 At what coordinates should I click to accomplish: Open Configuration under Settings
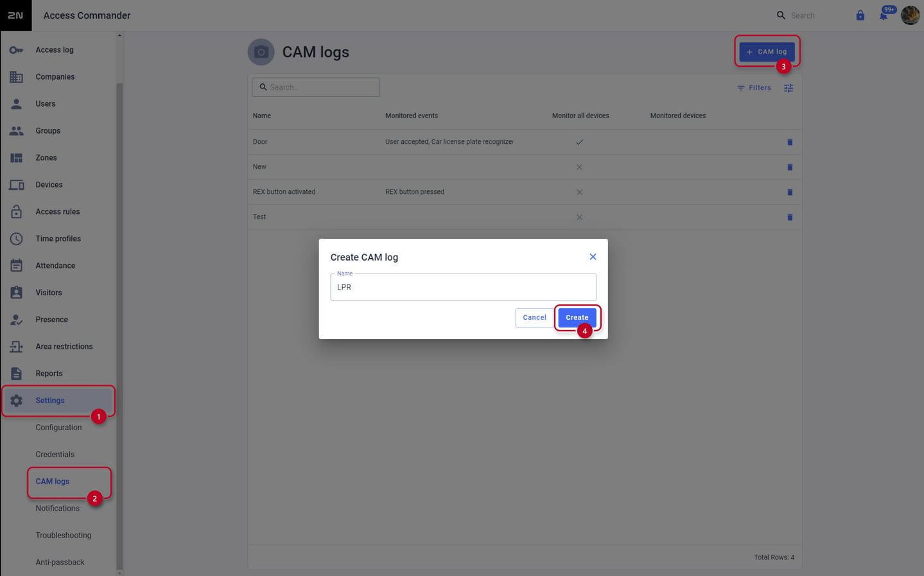(58, 427)
